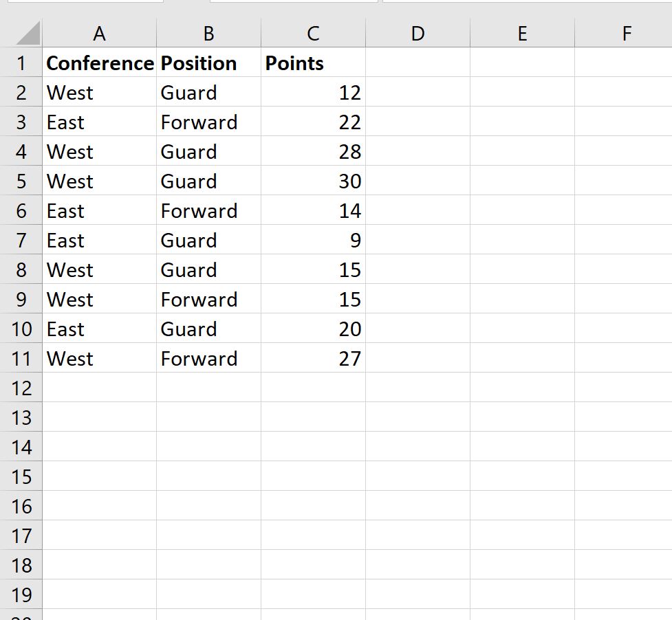Image resolution: width=672 pixels, height=620 pixels.
Task: Select cell A3 containing East
Action: pos(100,122)
